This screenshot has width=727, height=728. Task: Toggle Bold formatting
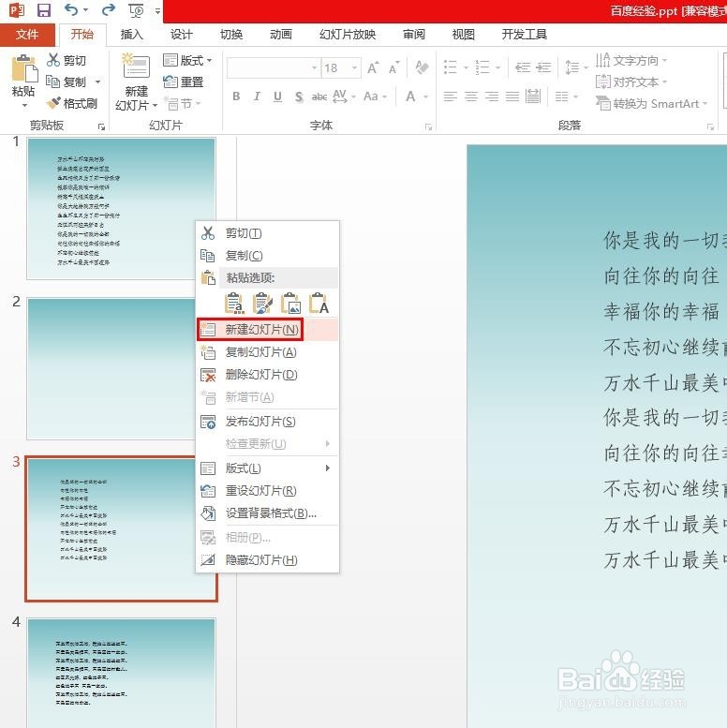(x=236, y=97)
